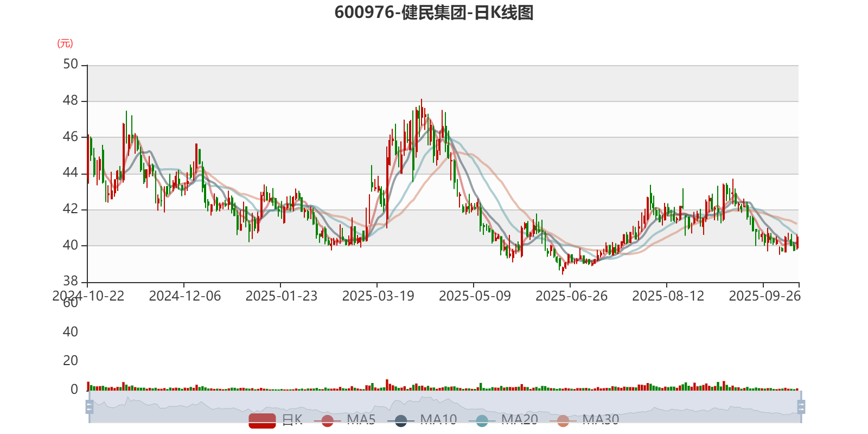The image size is (868, 434).
Task: Click the 2025-01-23 date label
Action: [x=282, y=296]
